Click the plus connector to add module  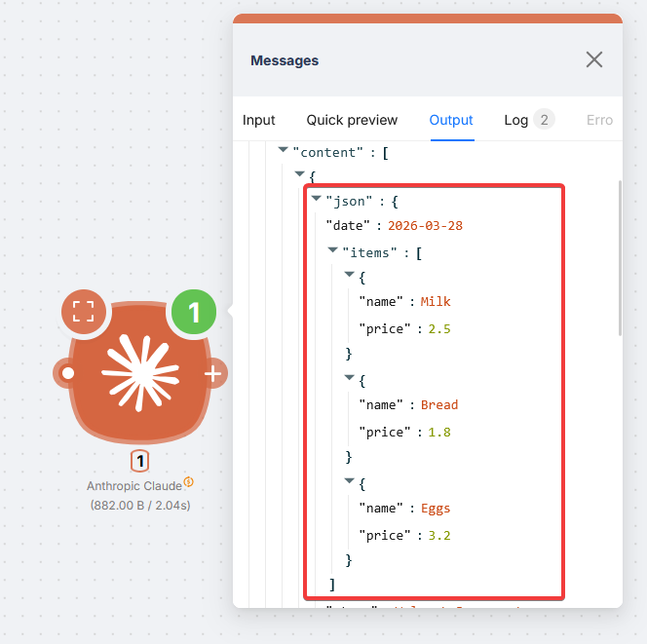[x=213, y=373]
